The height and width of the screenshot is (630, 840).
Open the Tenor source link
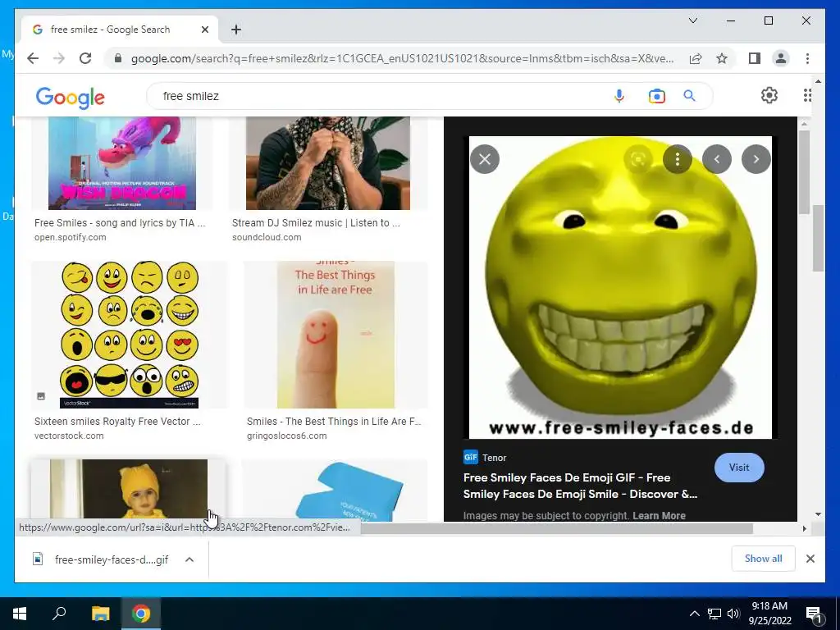click(x=485, y=457)
